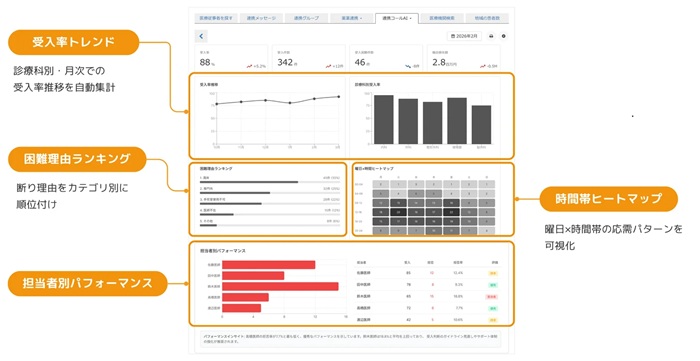Screen dimensions: 700x361
Task: Click the printer icon
Action: point(491,36)
